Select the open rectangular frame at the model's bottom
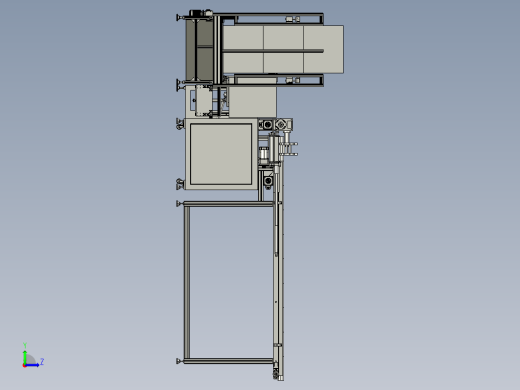Screen dimensions: 520x390 (x=228, y=282)
